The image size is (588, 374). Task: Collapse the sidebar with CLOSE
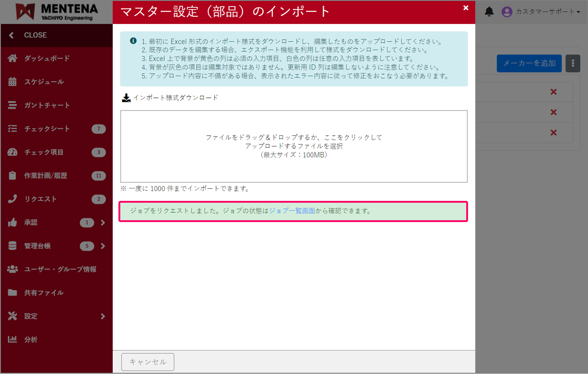pyautogui.click(x=35, y=35)
